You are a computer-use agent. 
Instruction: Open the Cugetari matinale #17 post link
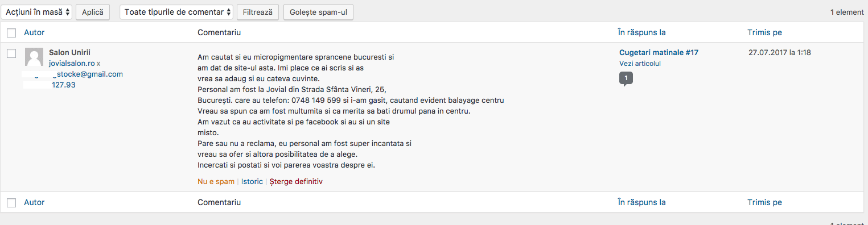[x=659, y=53]
